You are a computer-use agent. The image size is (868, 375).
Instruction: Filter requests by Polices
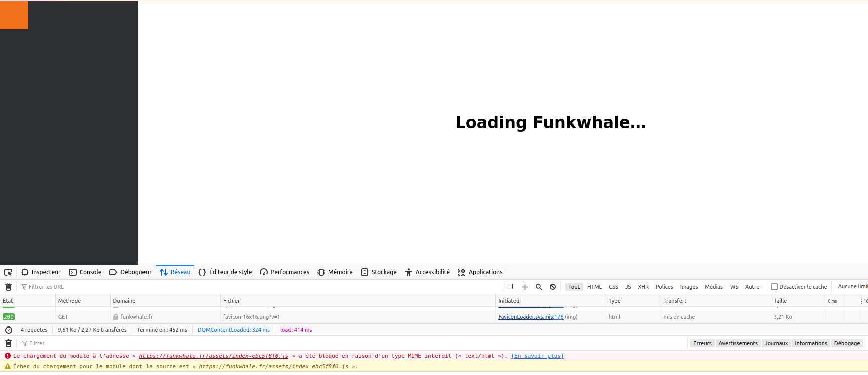pyautogui.click(x=664, y=287)
